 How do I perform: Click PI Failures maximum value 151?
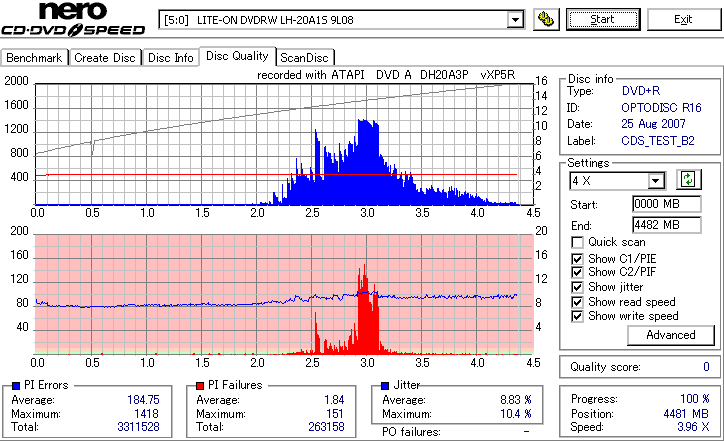pos(335,414)
